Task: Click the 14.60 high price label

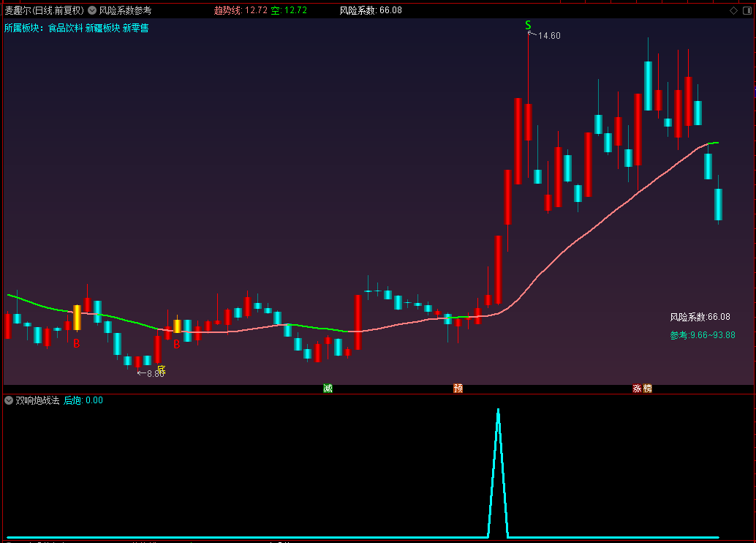Action: pyautogui.click(x=549, y=36)
